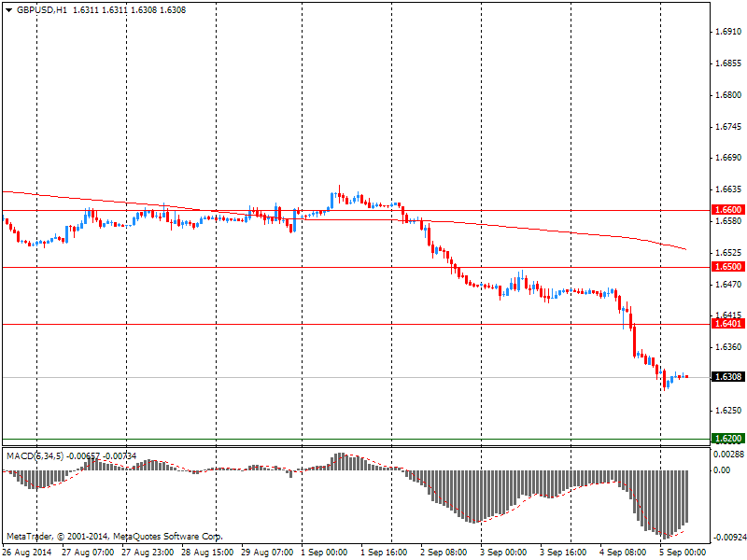Click the 1.6525 price scale value

pyautogui.click(x=729, y=253)
